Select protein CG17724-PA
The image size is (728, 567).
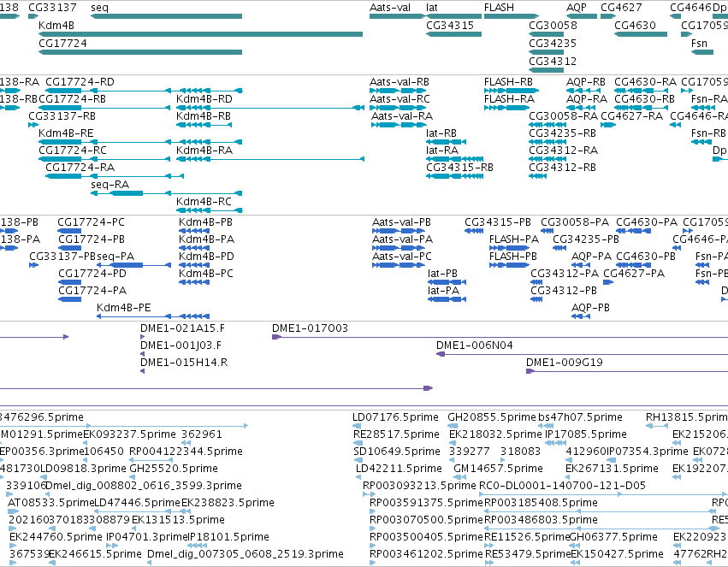tap(92, 291)
